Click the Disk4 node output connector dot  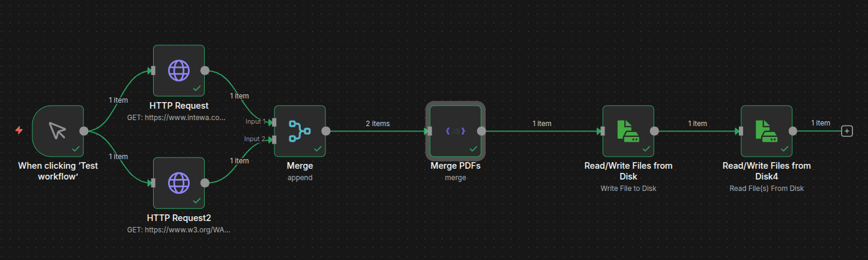click(x=793, y=131)
